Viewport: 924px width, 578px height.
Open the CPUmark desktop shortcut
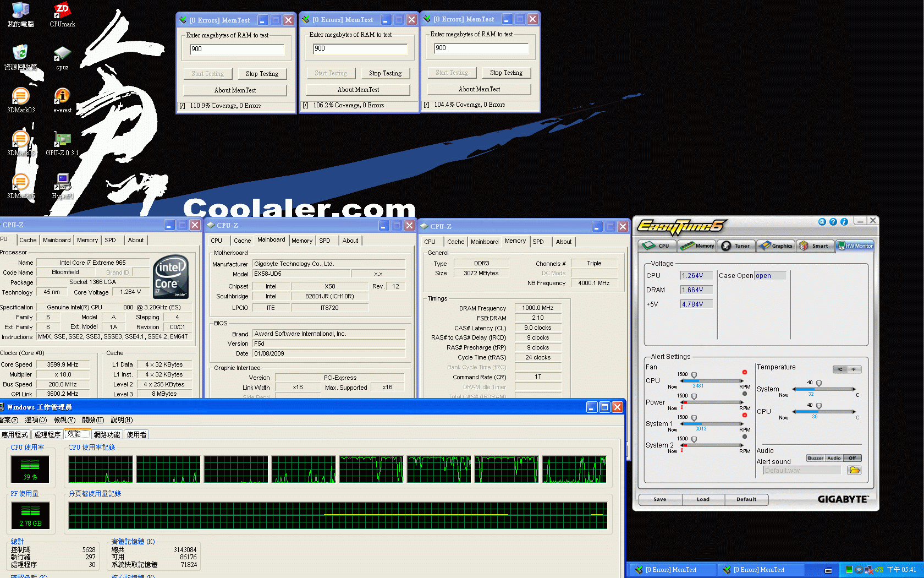pos(62,14)
